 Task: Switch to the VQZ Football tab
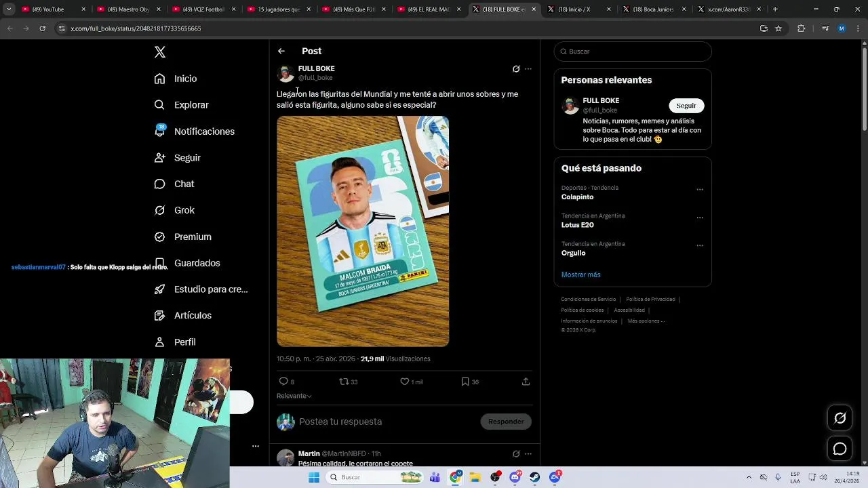203,9
